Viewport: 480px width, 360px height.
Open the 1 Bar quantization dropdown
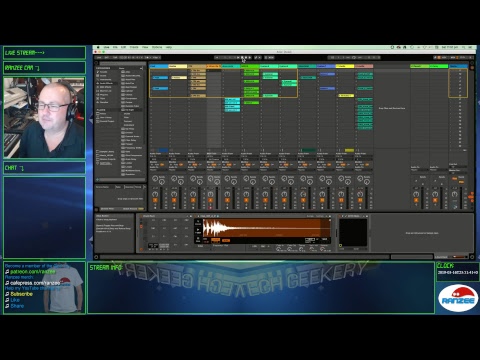pyautogui.click(x=156, y=58)
